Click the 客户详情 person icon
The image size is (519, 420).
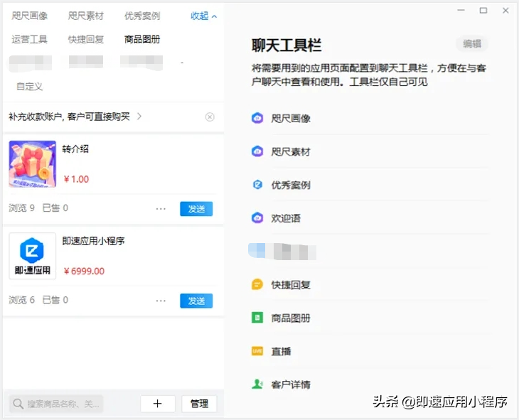(x=257, y=384)
